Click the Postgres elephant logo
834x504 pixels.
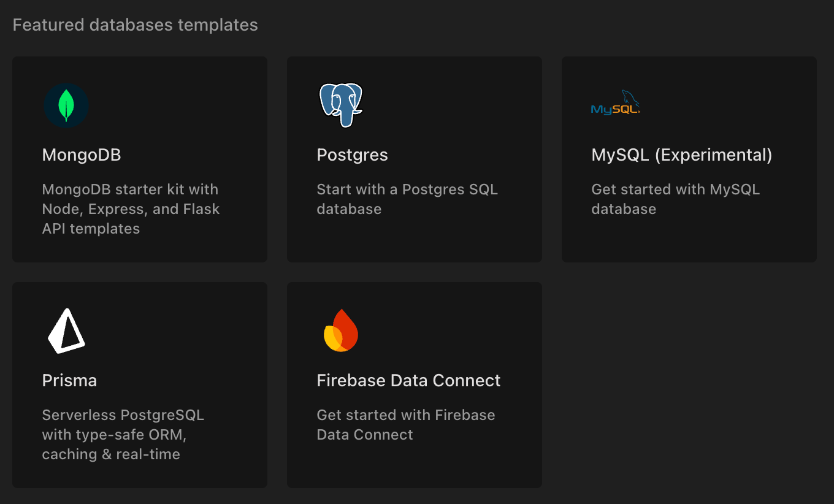coord(341,105)
